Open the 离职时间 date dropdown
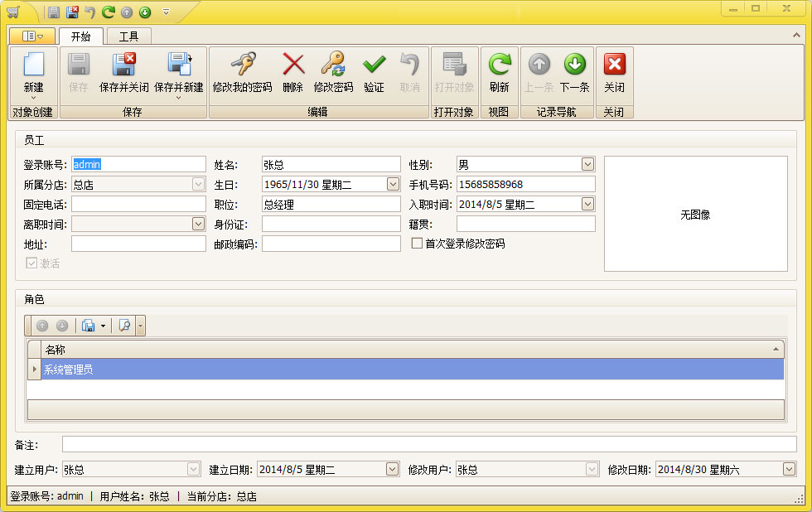 coord(198,224)
